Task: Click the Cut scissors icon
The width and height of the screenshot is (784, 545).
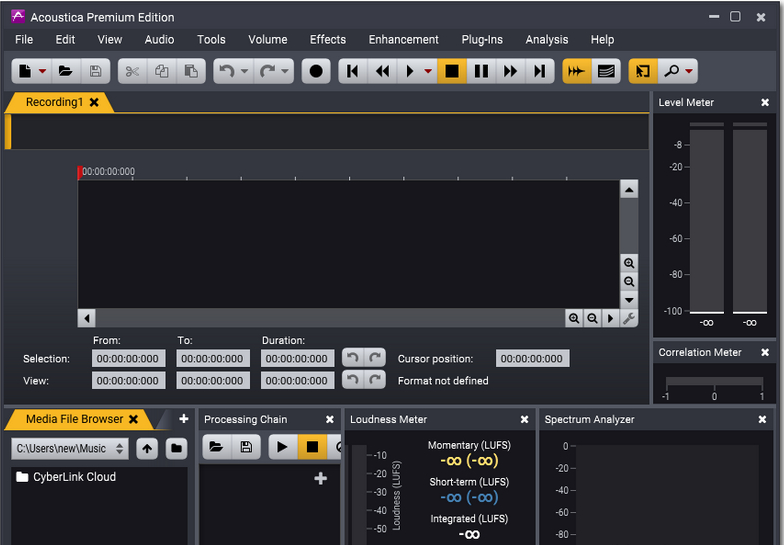Action: point(132,72)
